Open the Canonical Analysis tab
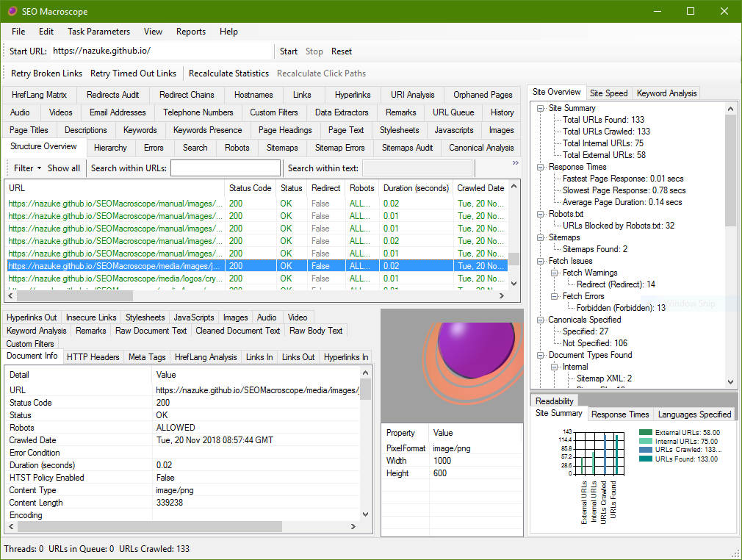The width and height of the screenshot is (742, 560). coord(481,148)
